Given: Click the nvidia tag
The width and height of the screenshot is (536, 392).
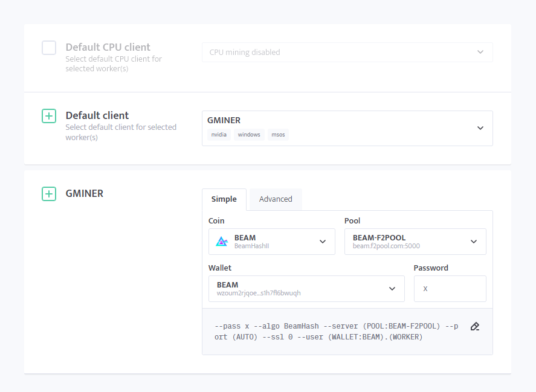Looking at the screenshot, I should click(x=219, y=135).
